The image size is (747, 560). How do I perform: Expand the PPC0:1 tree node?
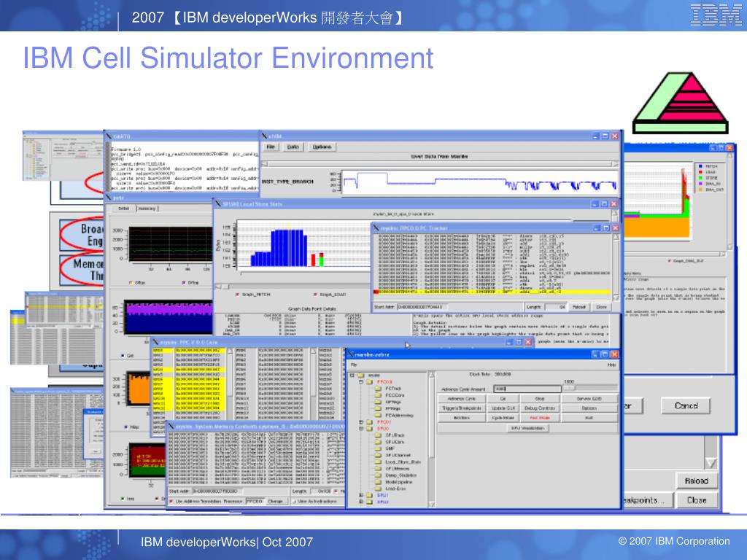[x=361, y=422]
